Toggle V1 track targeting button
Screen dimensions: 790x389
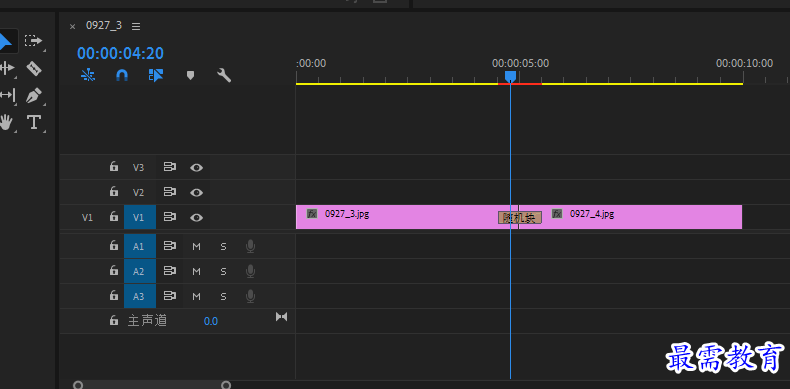[x=140, y=218]
